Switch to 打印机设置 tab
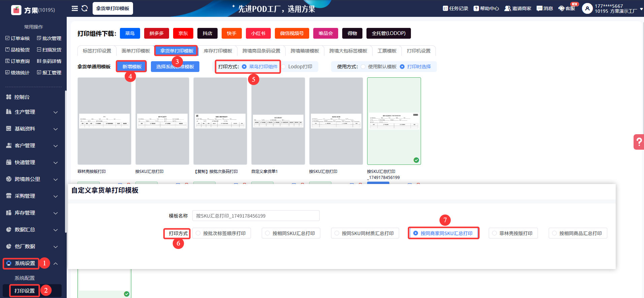The width and height of the screenshot is (644, 298). (419, 51)
